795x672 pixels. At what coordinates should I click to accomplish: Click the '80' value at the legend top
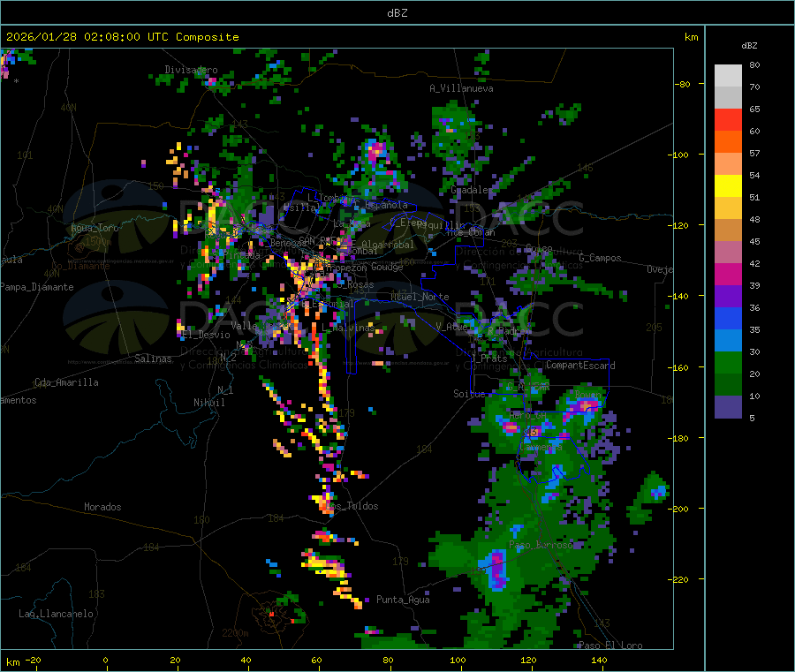pyautogui.click(x=754, y=64)
